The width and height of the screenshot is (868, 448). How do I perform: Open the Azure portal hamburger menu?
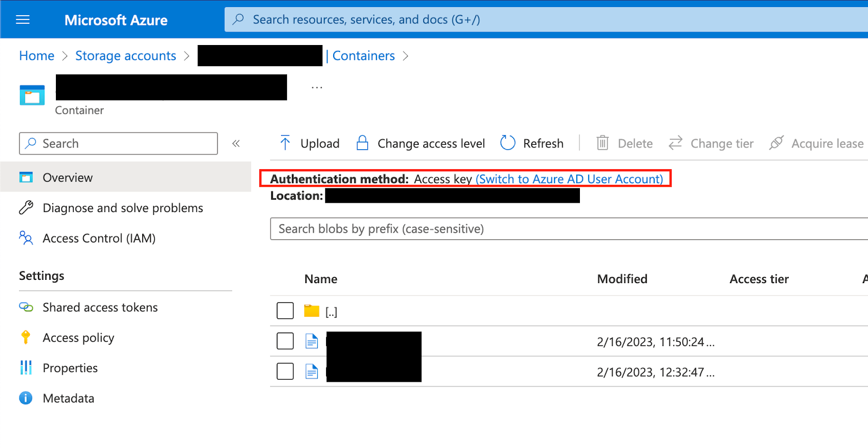(23, 20)
